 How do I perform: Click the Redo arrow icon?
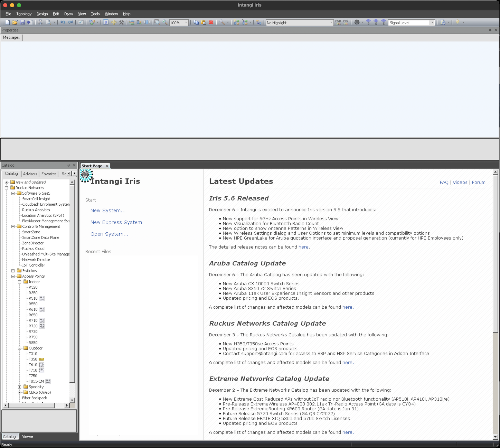click(x=70, y=22)
